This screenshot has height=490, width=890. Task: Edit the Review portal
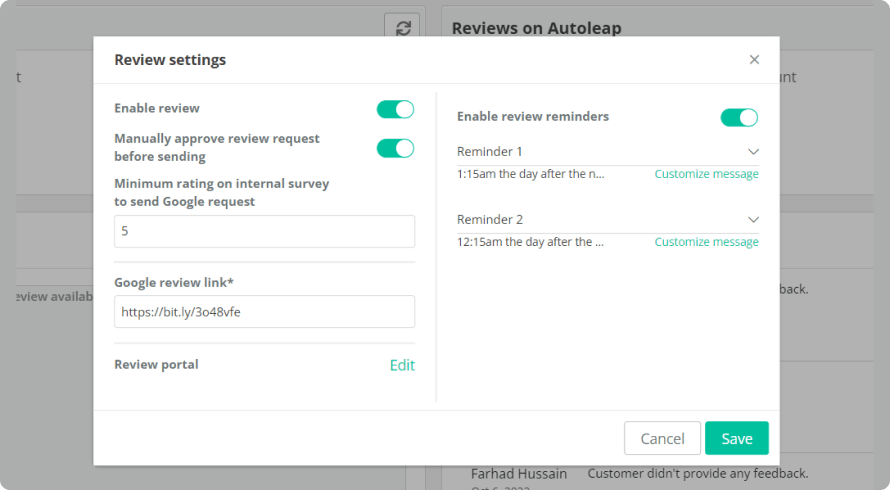pos(402,365)
